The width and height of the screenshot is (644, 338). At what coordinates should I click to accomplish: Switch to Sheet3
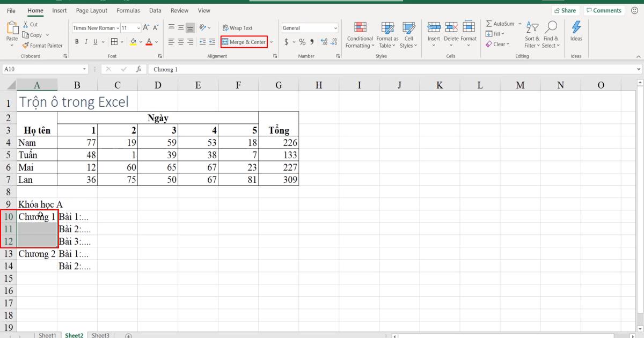coord(100,335)
